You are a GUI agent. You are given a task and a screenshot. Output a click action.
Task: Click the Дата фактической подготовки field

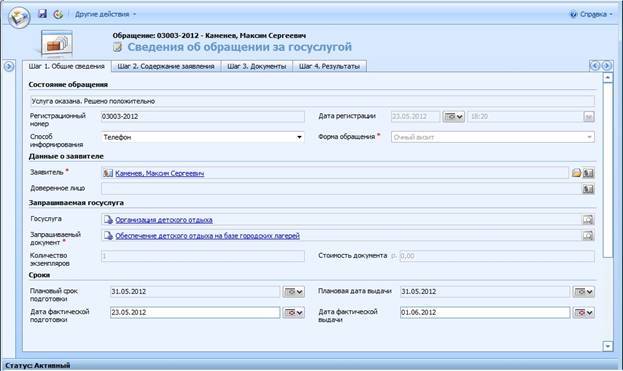[195, 312]
